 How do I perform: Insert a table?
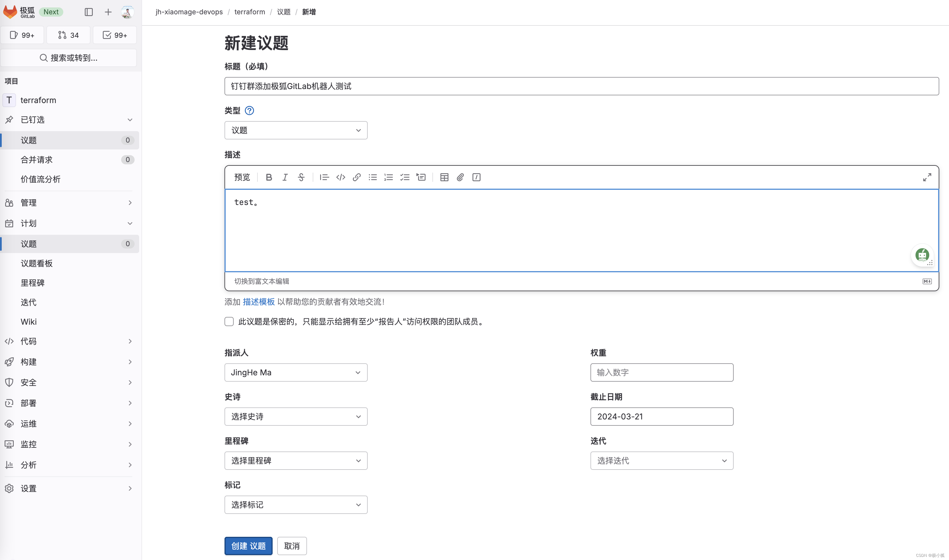pos(444,177)
